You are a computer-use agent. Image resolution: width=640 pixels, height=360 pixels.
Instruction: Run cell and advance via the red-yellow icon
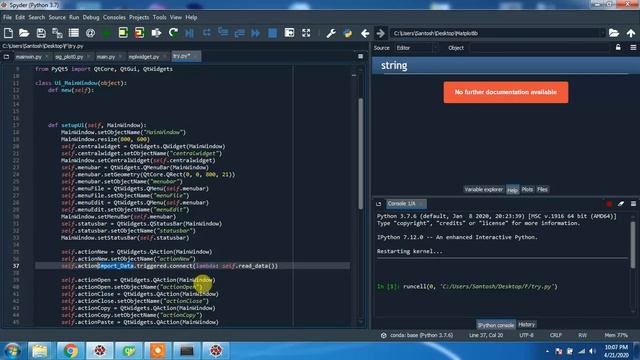(x=139, y=33)
